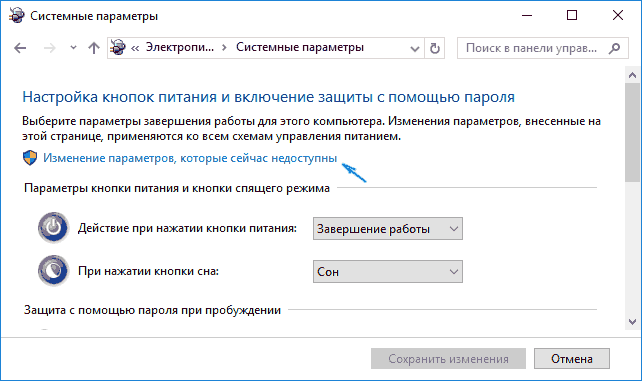Click in the control panel search field

pyautogui.click(x=532, y=48)
